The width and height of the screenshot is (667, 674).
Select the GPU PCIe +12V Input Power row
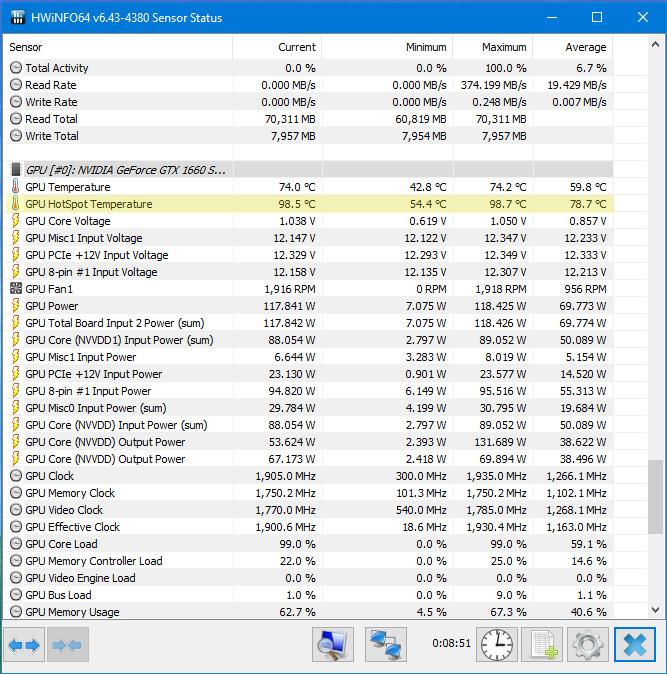pos(308,374)
